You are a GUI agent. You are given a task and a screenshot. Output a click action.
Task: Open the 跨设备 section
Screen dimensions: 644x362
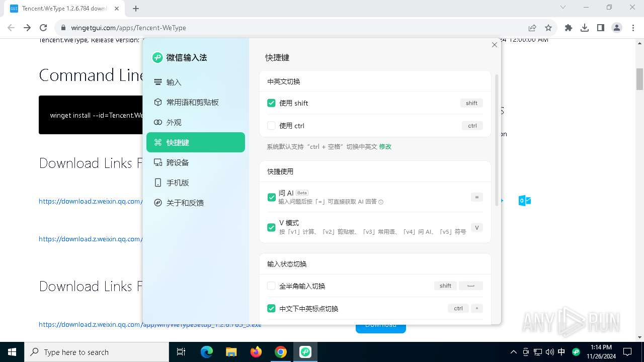[195, 162]
